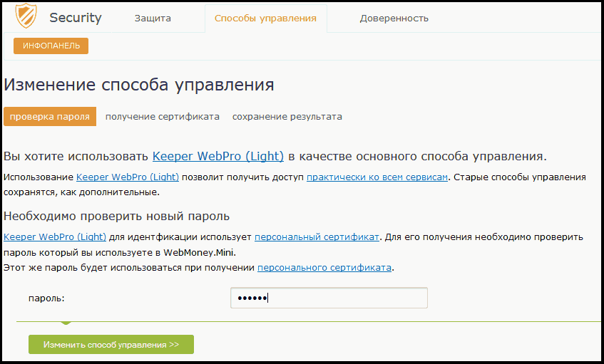
Task: Follow Keeper WebPro (Light) link after Использование
Action: tap(128, 177)
